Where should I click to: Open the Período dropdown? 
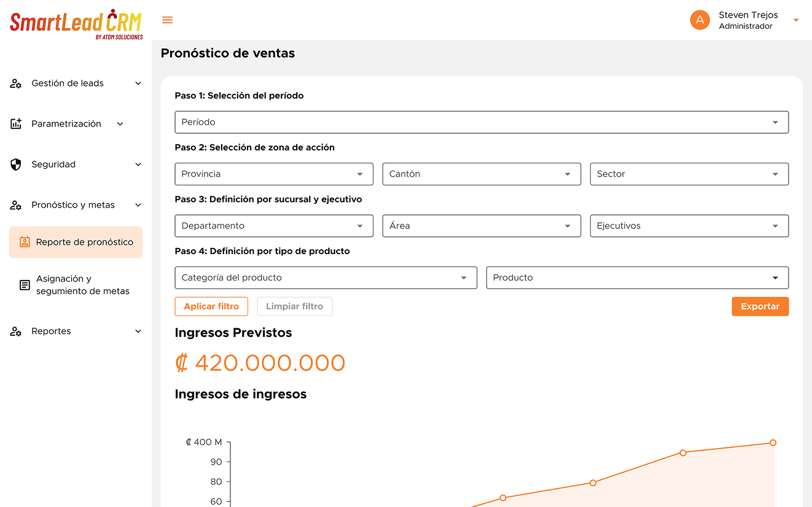(x=481, y=122)
